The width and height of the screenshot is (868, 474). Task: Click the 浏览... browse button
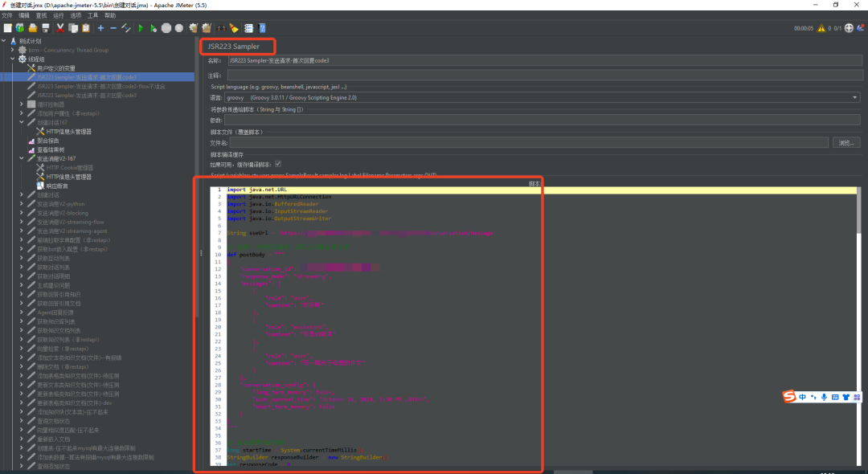click(x=846, y=143)
